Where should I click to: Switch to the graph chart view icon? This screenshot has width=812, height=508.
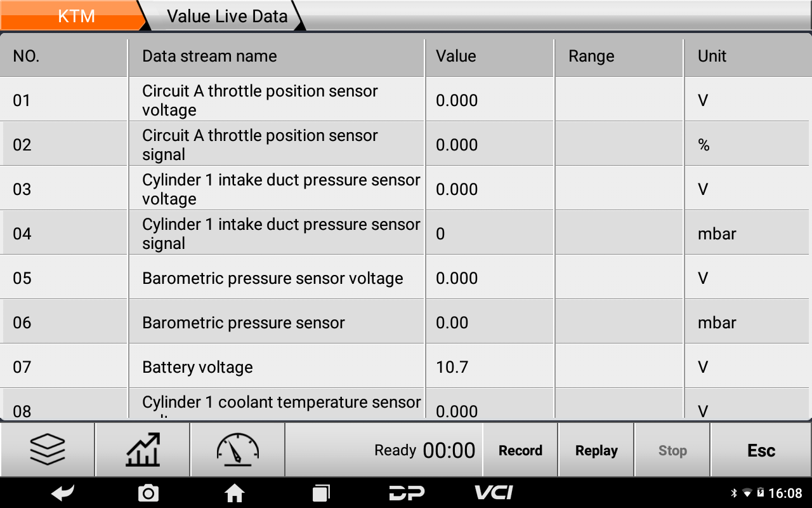pos(143,450)
